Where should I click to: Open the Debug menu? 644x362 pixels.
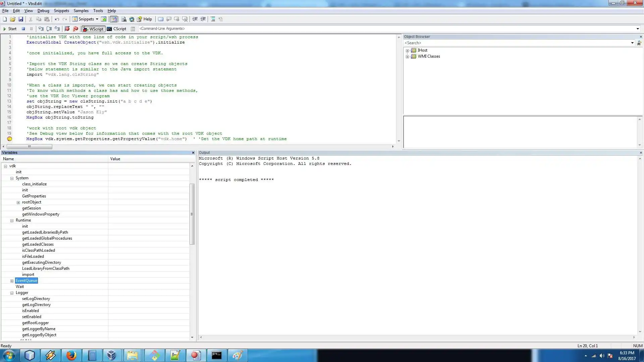tap(43, 11)
